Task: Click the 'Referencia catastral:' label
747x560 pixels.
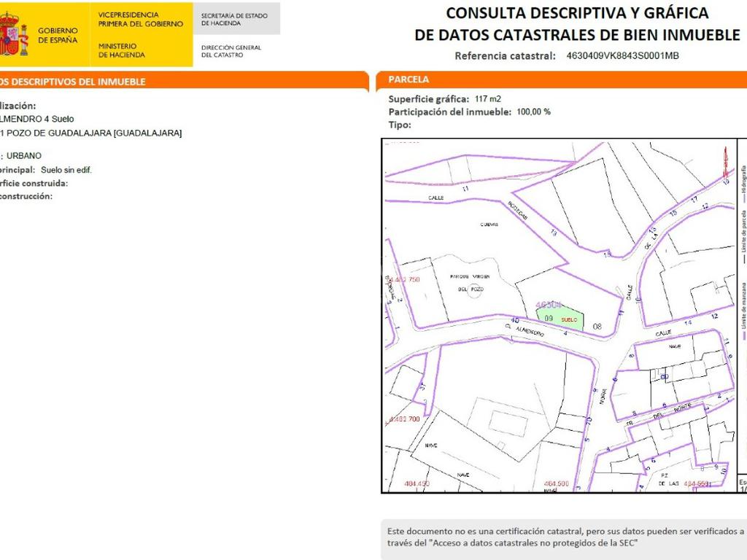Action: point(505,55)
